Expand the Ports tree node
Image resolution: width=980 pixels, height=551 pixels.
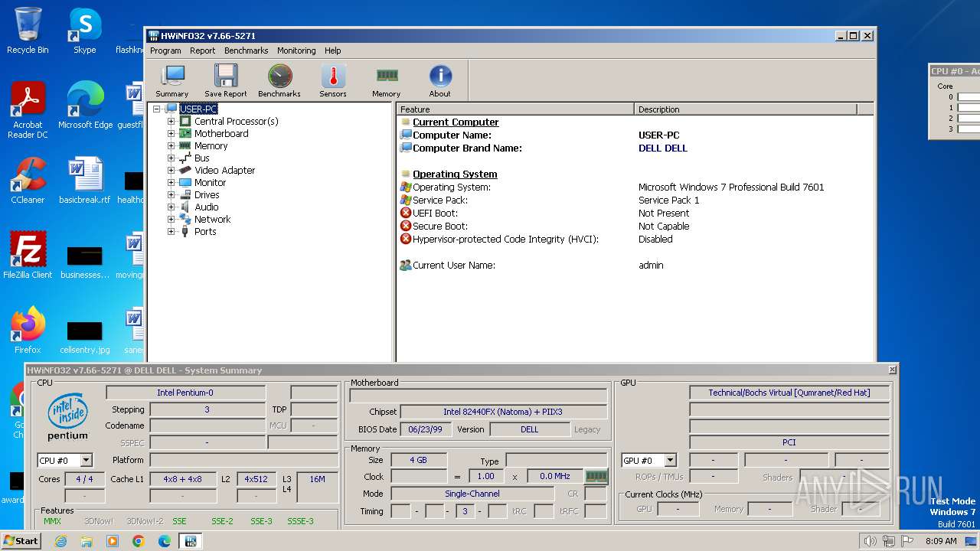click(171, 231)
